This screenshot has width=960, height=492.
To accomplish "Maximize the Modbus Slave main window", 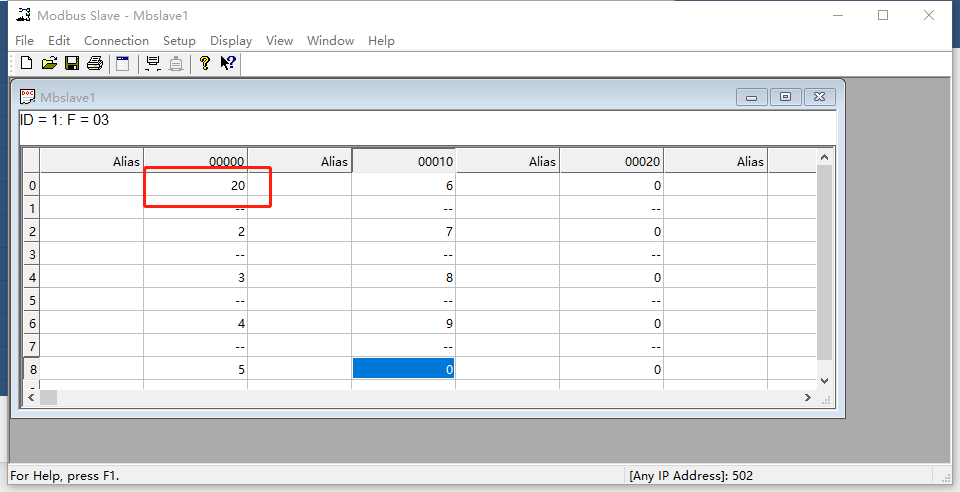I will [x=883, y=15].
